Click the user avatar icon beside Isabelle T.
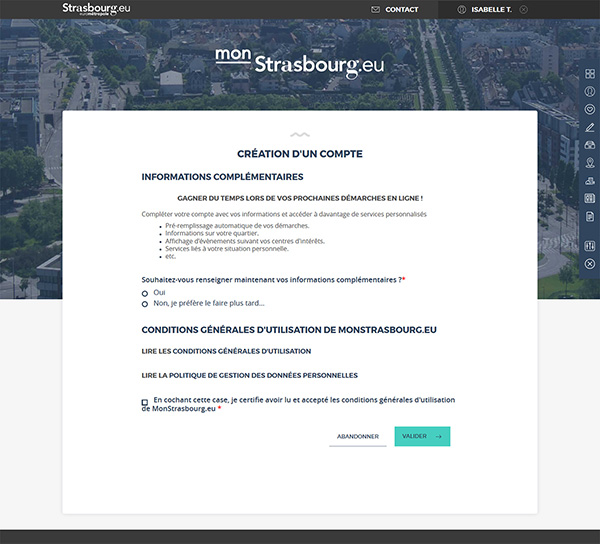The height and width of the screenshot is (544, 600). click(x=462, y=10)
